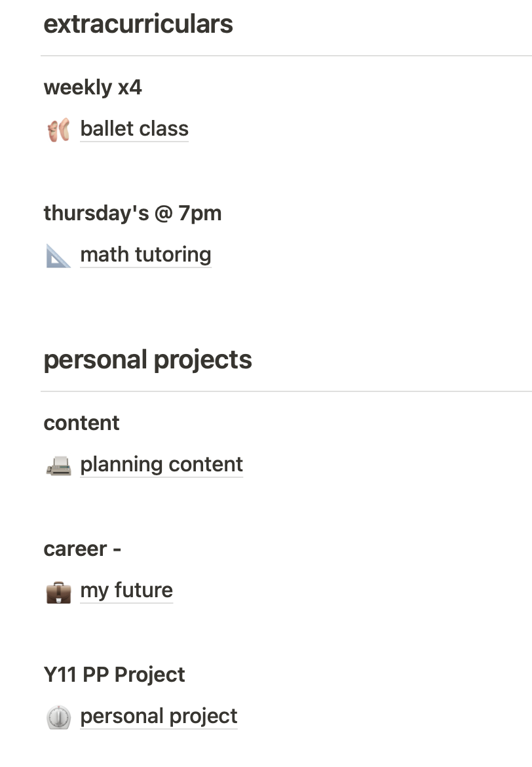532x767 pixels.
Task: Select the divider line under personal projects
Action: coord(286,391)
